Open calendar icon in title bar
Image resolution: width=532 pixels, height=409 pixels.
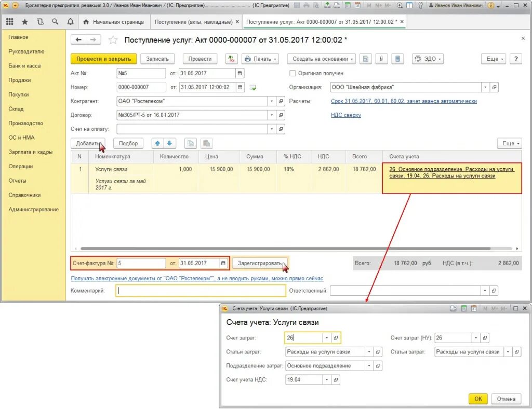click(x=357, y=5)
